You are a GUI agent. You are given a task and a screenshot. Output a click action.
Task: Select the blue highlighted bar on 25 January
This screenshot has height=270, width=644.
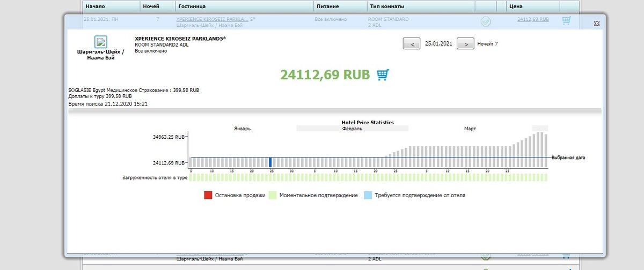[x=270, y=162]
